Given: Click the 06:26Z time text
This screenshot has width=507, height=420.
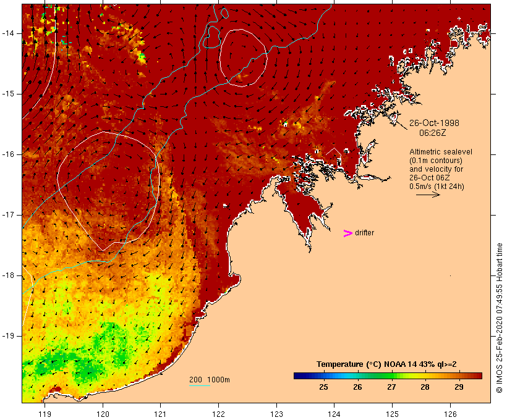Looking at the screenshot, I should click(432, 133).
